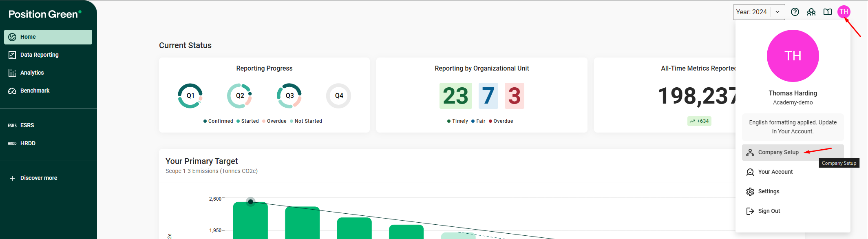Open the Year: 2024 dropdown
Viewport: 868px width, 239px height.
tap(759, 12)
